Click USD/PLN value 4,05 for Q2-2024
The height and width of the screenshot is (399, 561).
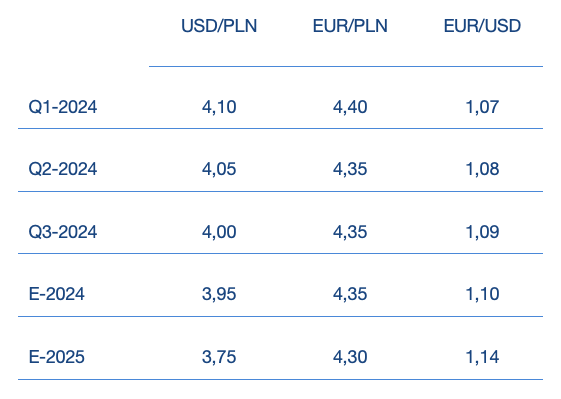point(219,169)
